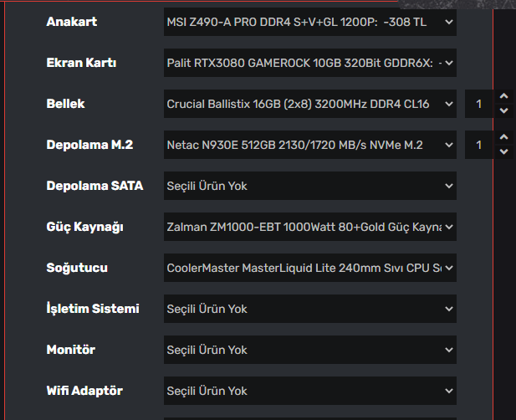Click the Bellek label
The width and height of the screenshot is (516, 420).
point(65,104)
